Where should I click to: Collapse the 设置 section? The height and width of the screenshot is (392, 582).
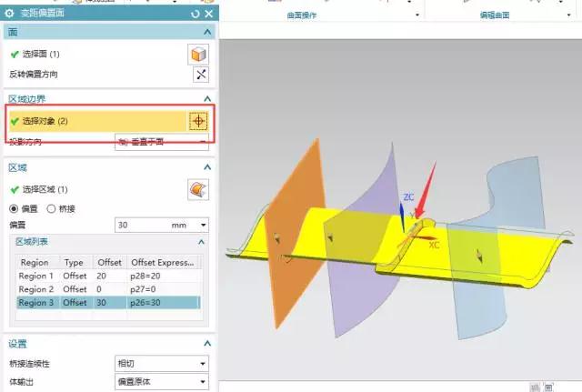tap(206, 344)
